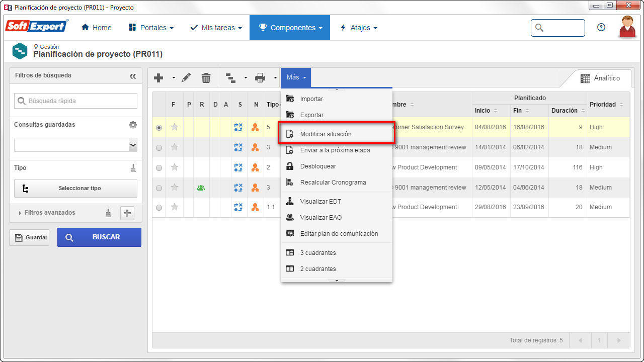This screenshot has width=644, height=362.
Task: Choose Importar from the Más menu
Action: pos(337,99)
